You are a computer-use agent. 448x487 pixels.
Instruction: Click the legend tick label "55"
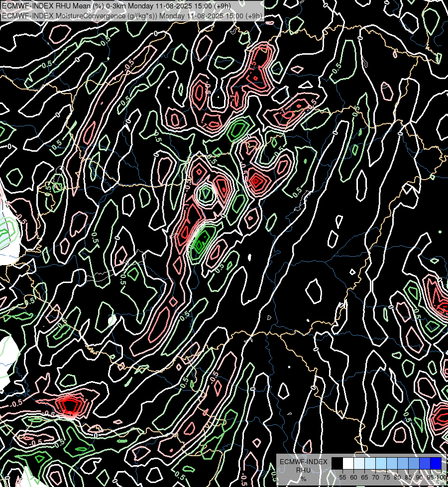coord(342,478)
